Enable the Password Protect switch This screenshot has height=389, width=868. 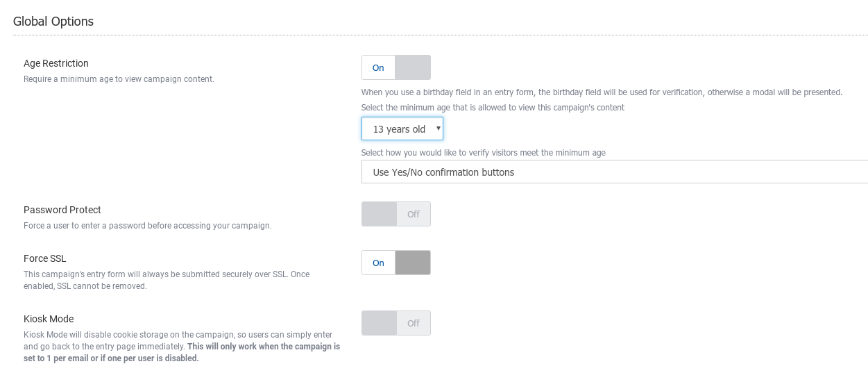(x=395, y=214)
